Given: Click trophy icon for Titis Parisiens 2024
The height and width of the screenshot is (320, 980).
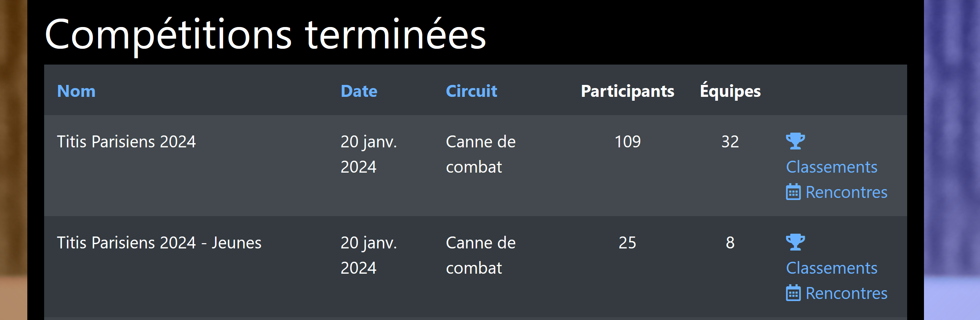Looking at the screenshot, I should (795, 141).
